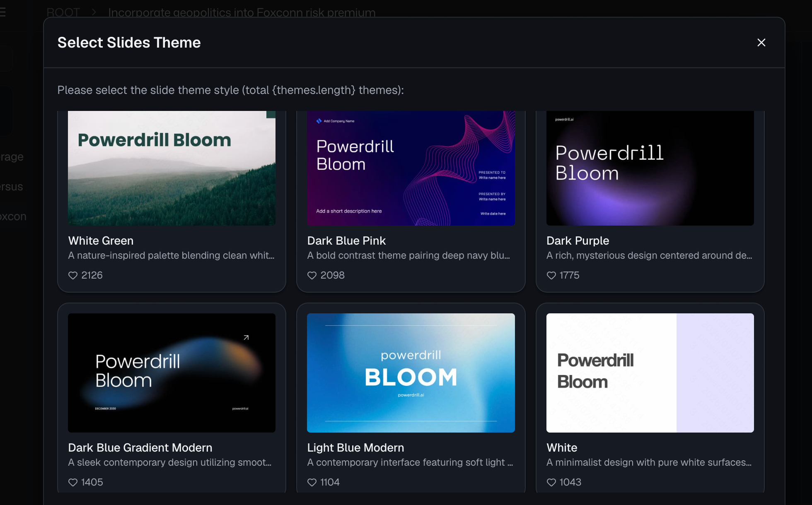The height and width of the screenshot is (505, 812).
Task: Like the Dark Blue Gradient Modern heart icon
Action: pyautogui.click(x=73, y=482)
